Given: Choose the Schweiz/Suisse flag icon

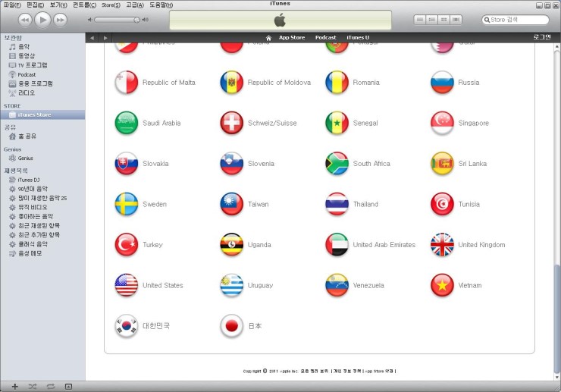Looking at the screenshot, I should pos(231,123).
